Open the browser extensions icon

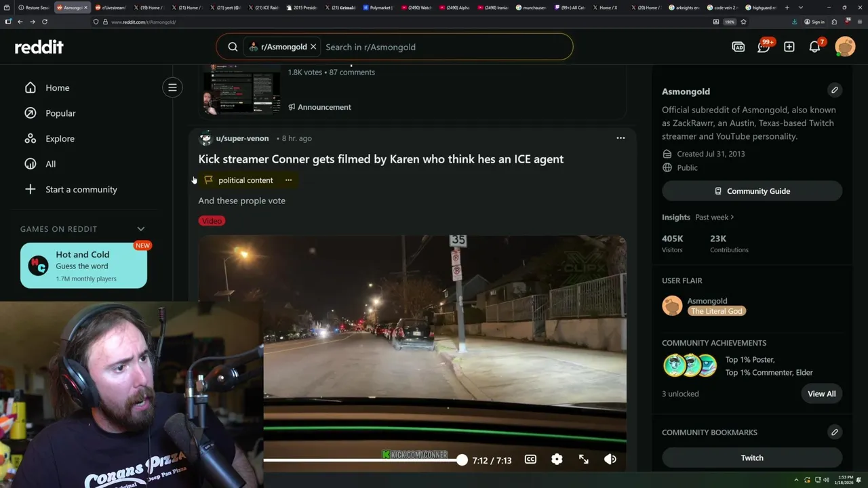(x=835, y=22)
